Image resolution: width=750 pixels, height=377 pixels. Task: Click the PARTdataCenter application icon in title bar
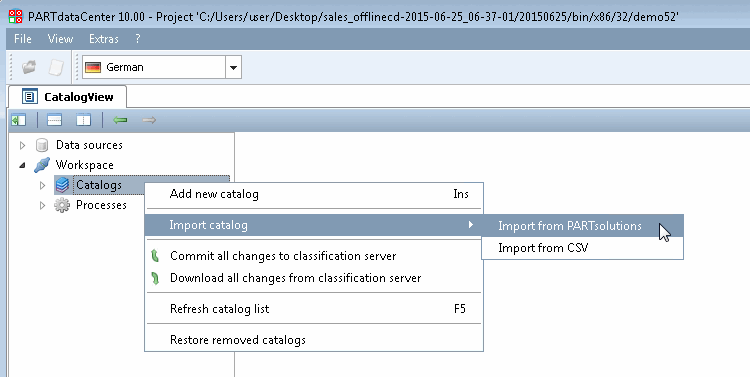[x=16, y=16]
